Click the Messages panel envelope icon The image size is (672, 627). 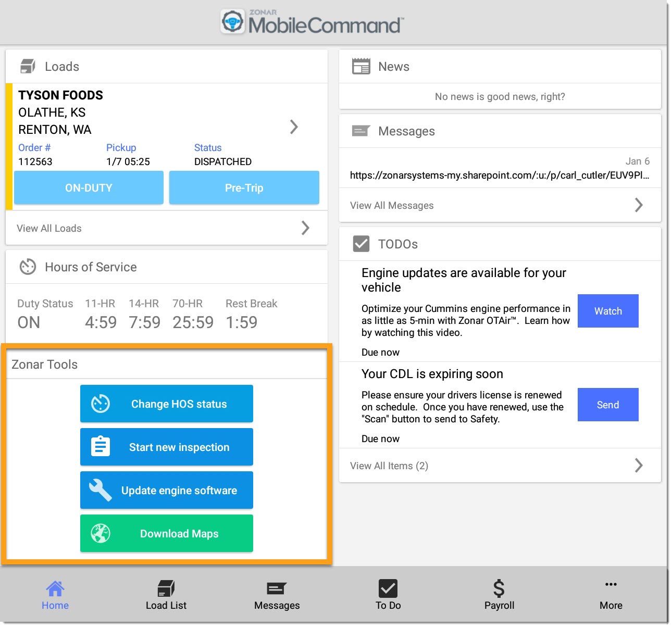tap(360, 131)
